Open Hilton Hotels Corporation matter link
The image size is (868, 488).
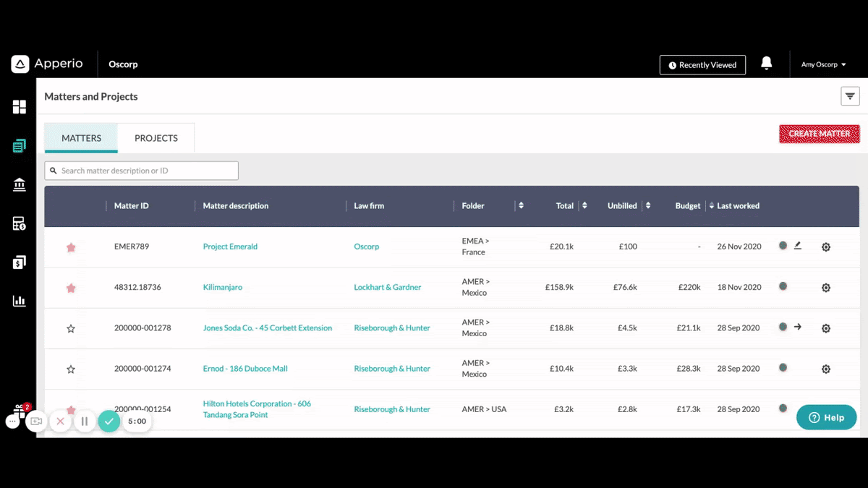(x=257, y=409)
